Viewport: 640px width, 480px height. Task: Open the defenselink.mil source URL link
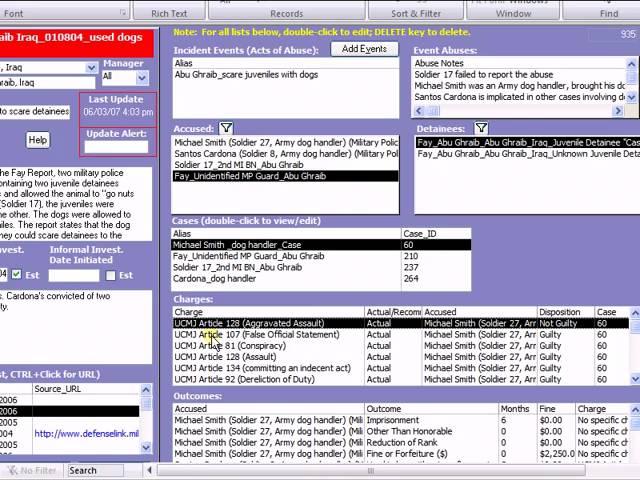87,433
